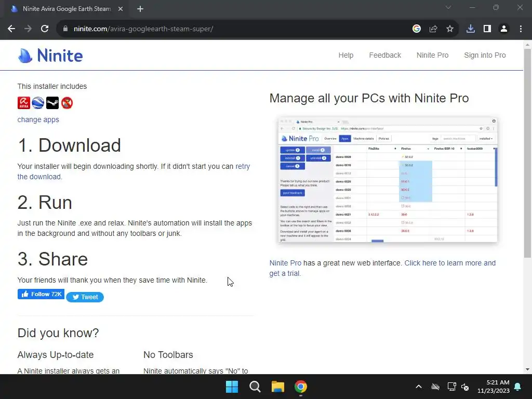
Task: Open the Help page
Action: [345, 55]
